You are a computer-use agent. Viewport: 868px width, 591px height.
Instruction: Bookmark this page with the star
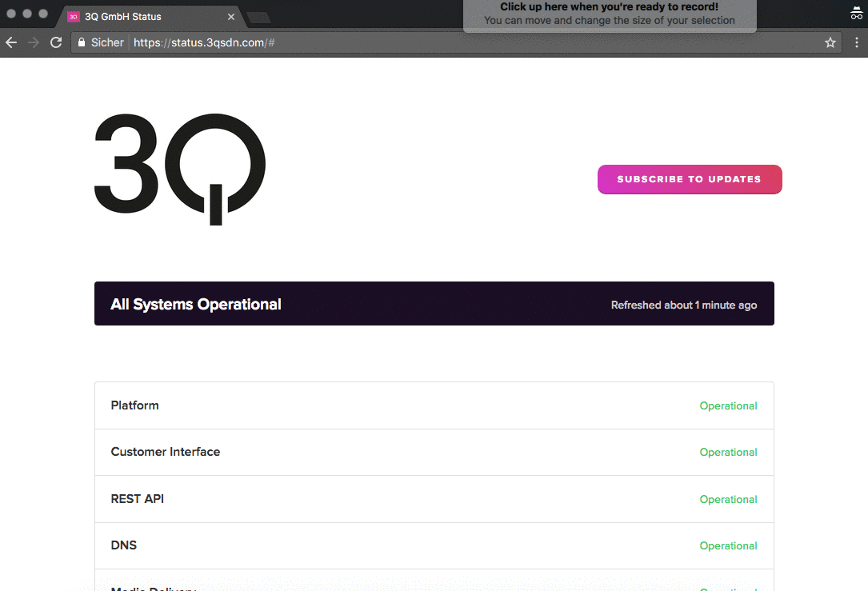tap(830, 42)
